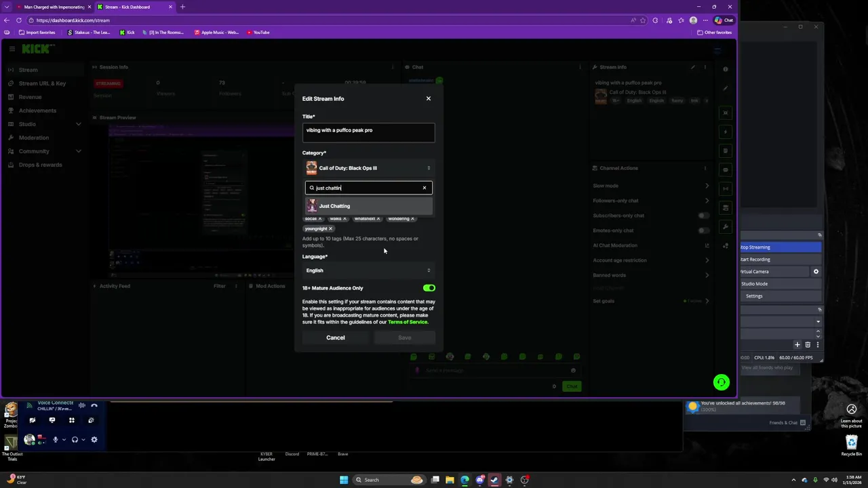
Task: Click Stop Streaming in OBS
Action: [780, 247]
